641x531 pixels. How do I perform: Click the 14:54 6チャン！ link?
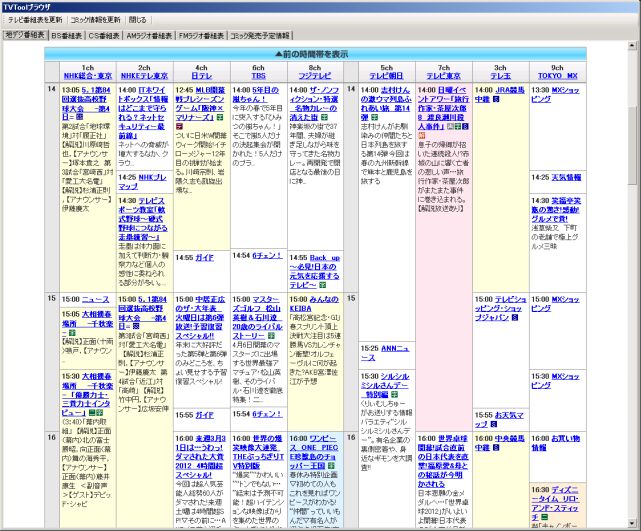click(x=267, y=255)
